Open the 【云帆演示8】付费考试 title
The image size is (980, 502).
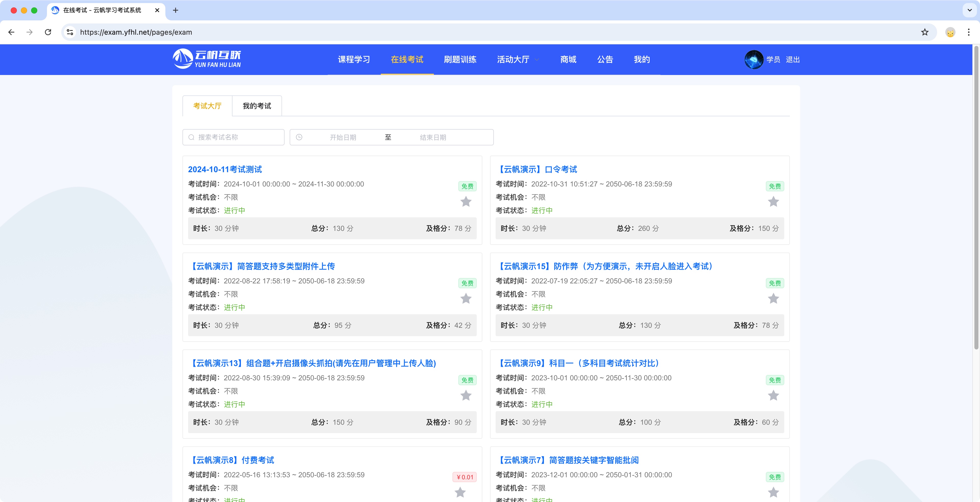tap(231, 460)
